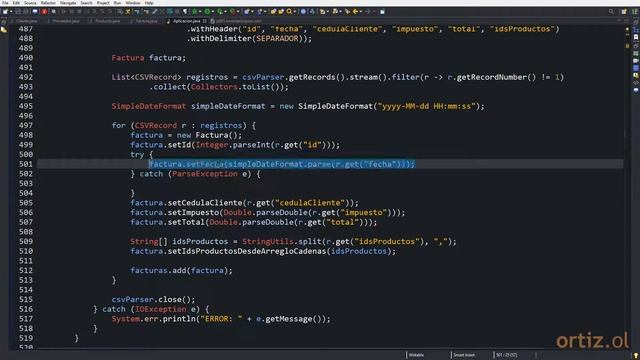Click the New file toolbar icon
Image resolution: width=640 pixels, height=360 pixels.
[x=5, y=11]
